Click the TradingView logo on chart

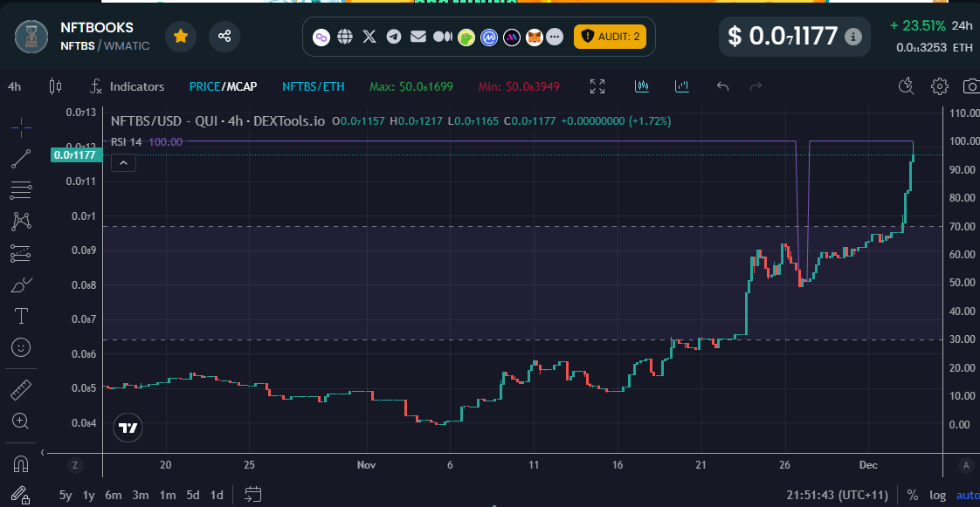point(128,428)
